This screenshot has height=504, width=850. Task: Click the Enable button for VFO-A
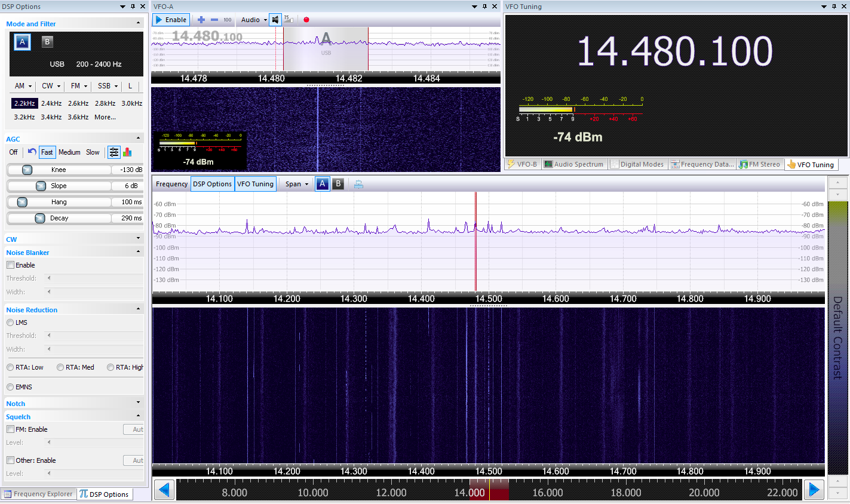point(171,19)
